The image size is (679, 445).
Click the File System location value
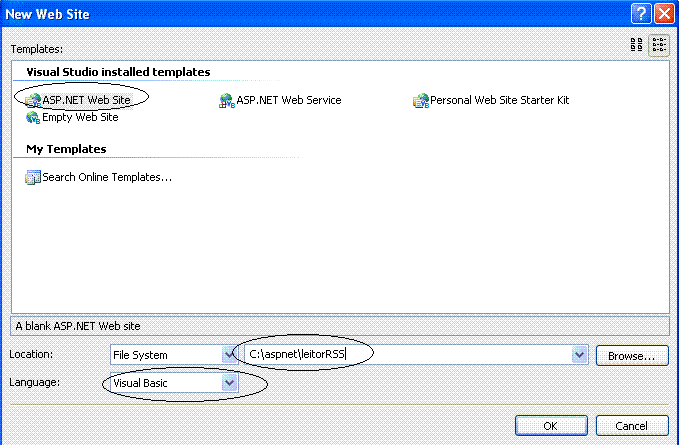pos(140,355)
